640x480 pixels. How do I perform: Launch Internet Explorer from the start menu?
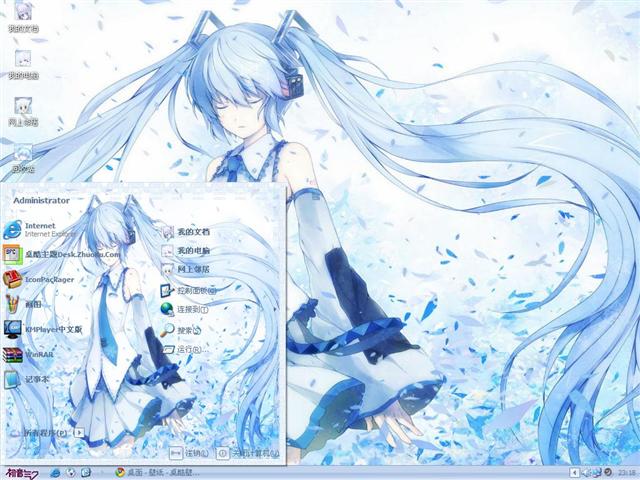pos(40,229)
